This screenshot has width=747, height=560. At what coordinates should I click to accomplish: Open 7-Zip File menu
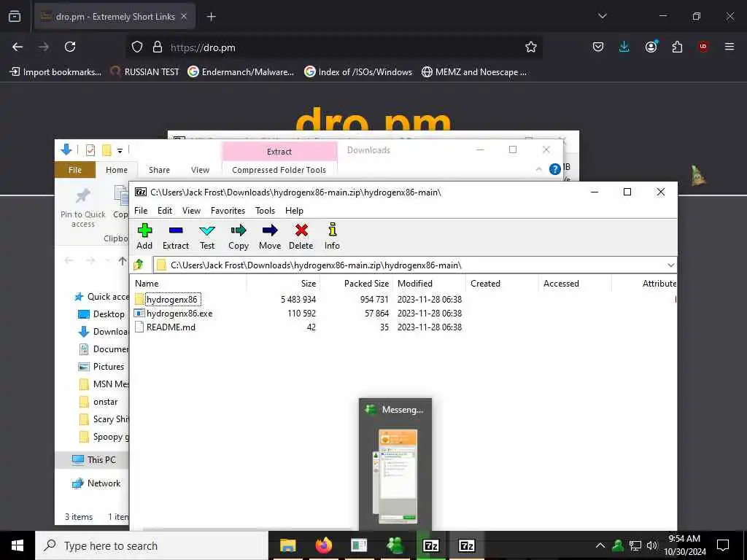click(x=141, y=211)
